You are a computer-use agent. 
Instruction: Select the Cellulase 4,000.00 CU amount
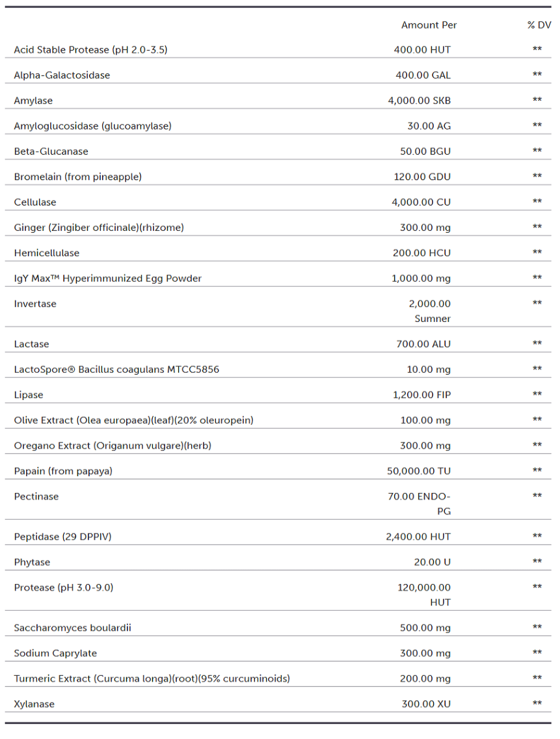coord(421,202)
